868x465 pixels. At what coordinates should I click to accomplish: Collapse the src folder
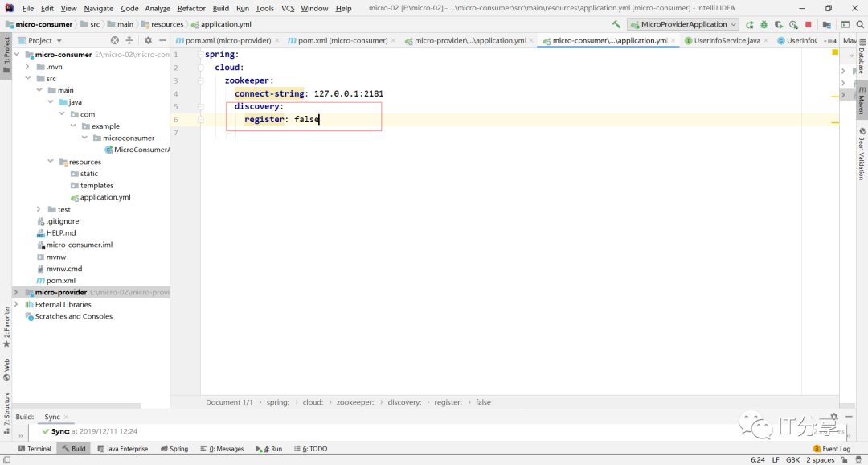(27, 78)
